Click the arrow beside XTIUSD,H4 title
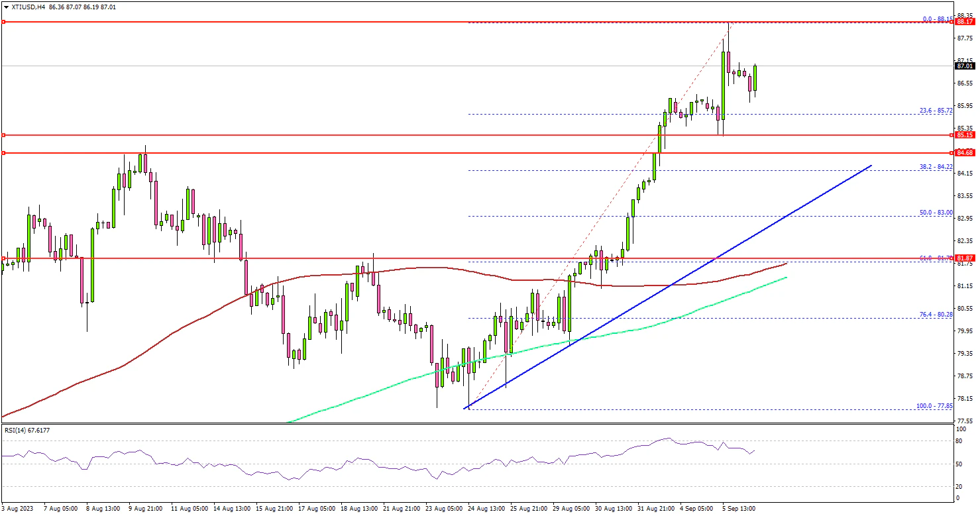 tap(5, 7)
